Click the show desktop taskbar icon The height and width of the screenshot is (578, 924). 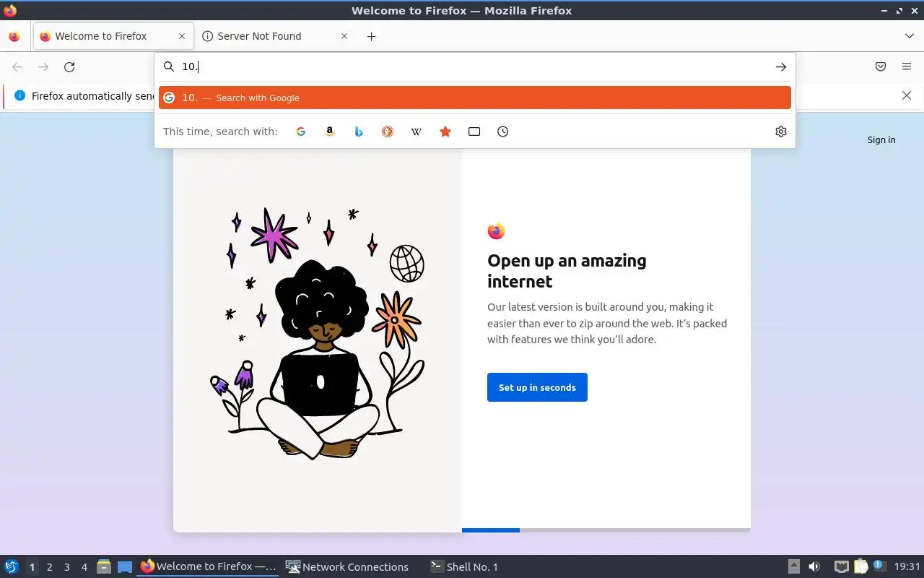(x=125, y=567)
